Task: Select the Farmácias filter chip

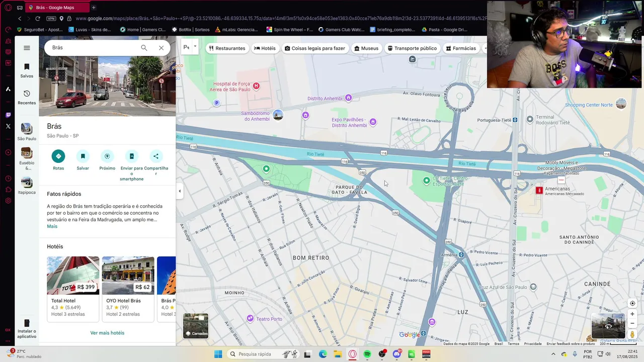Action: pyautogui.click(x=461, y=48)
